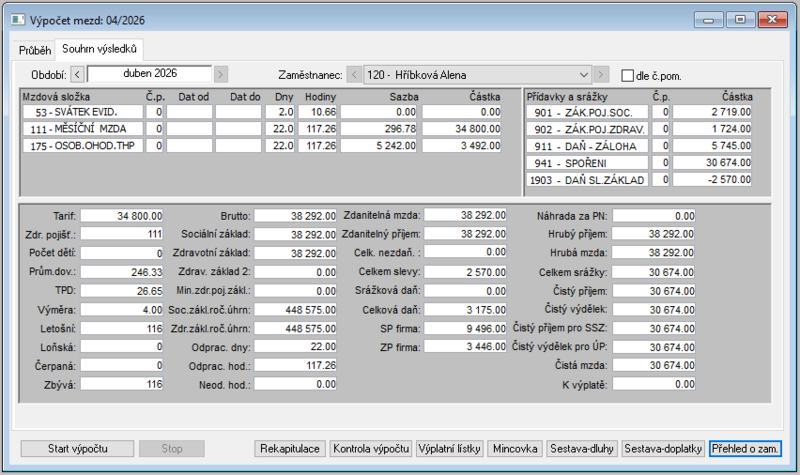The height and width of the screenshot is (475, 800).
Task: Enable the dle č.pom. checkbox
Action: coord(628,76)
